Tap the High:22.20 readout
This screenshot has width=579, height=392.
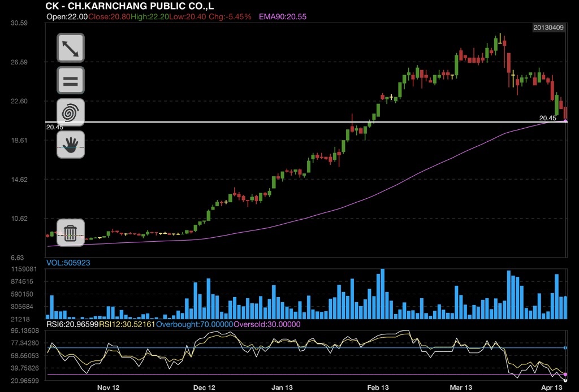(149, 16)
